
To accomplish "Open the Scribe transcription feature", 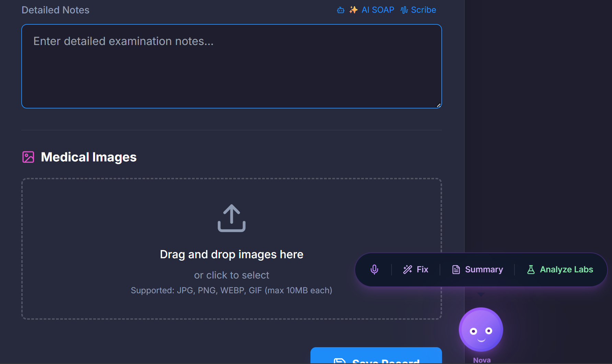I will pyautogui.click(x=423, y=10).
